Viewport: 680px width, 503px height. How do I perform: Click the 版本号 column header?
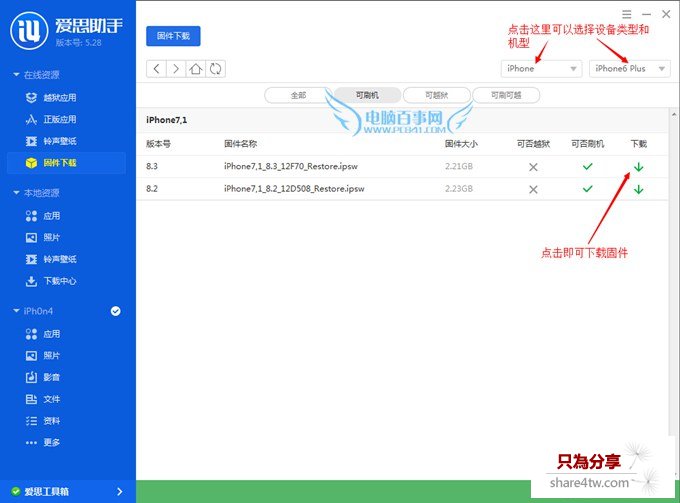tap(158, 144)
